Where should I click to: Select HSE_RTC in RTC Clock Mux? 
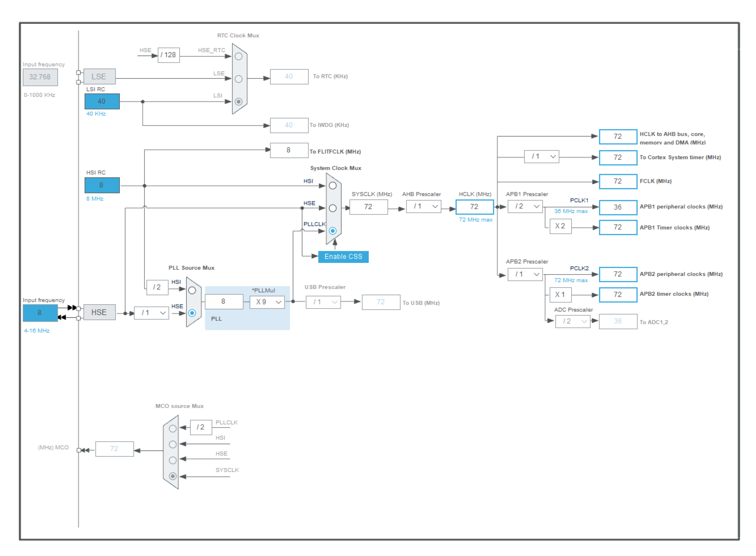click(x=238, y=56)
